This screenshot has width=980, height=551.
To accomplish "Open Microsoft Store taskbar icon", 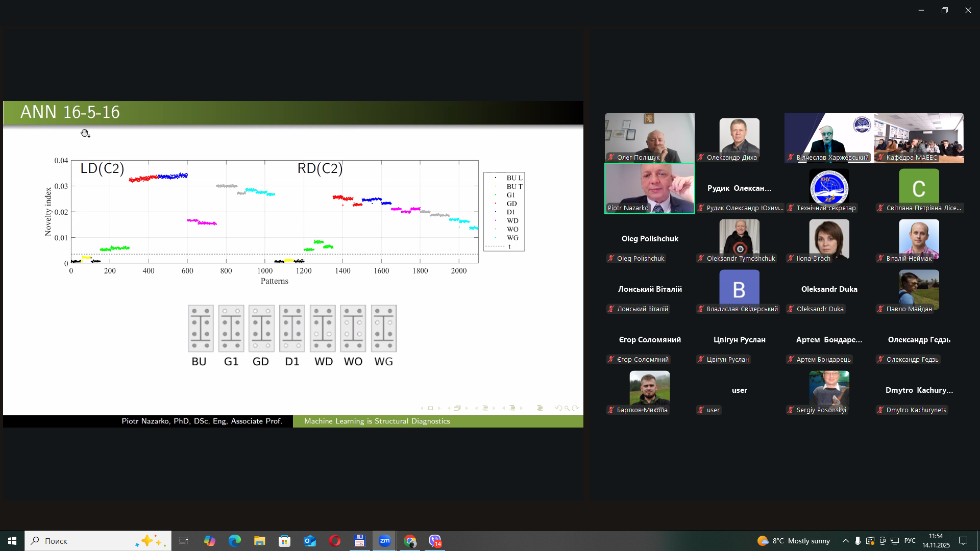I will coord(285,541).
